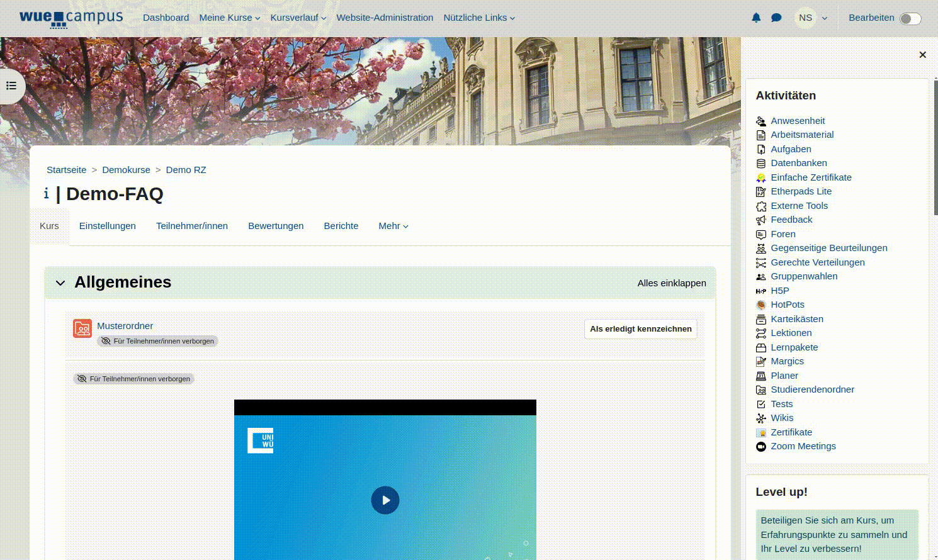938x560 pixels.
Task: Go to Demokurse in the breadcrumb
Action: [x=126, y=170]
